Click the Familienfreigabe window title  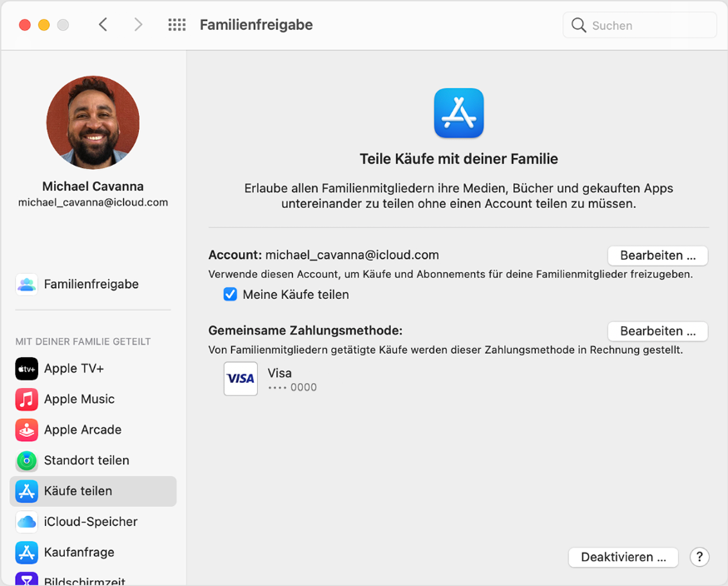click(x=256, y=25)
